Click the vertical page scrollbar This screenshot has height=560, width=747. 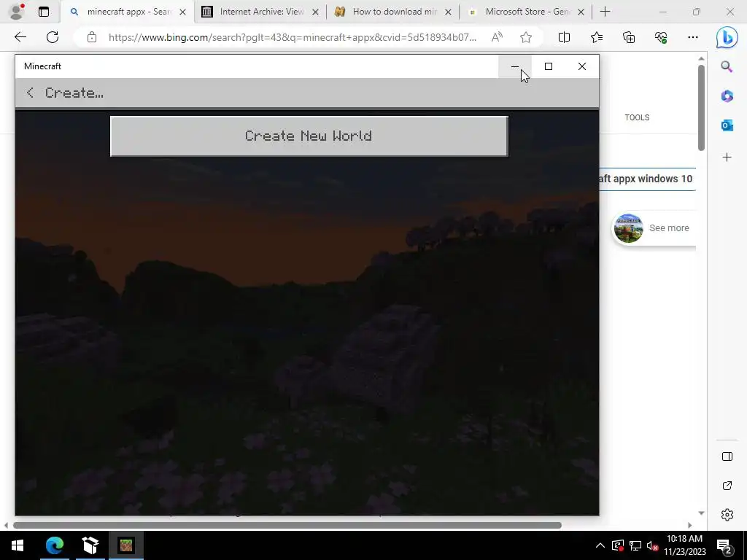(x=701, y=108)
